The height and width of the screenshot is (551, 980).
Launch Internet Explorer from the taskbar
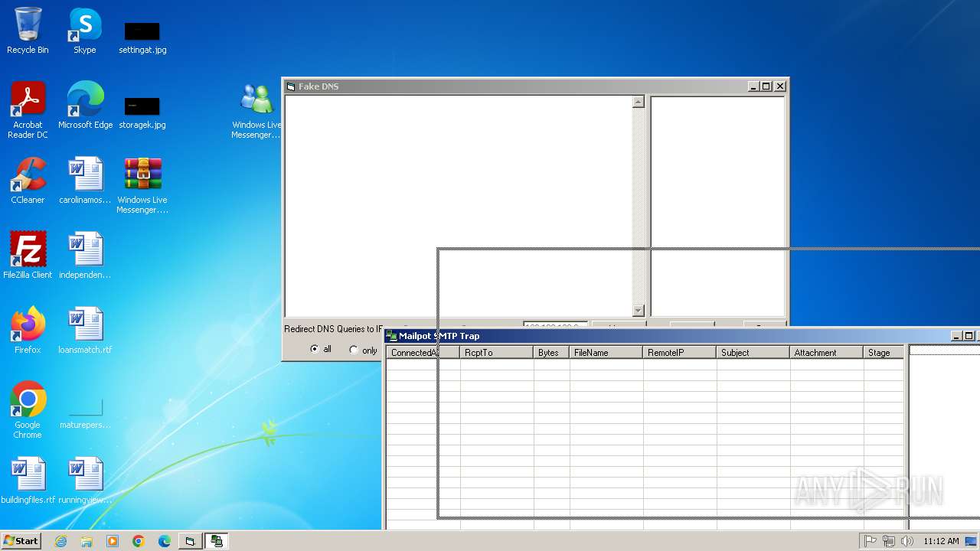point(60,541)
